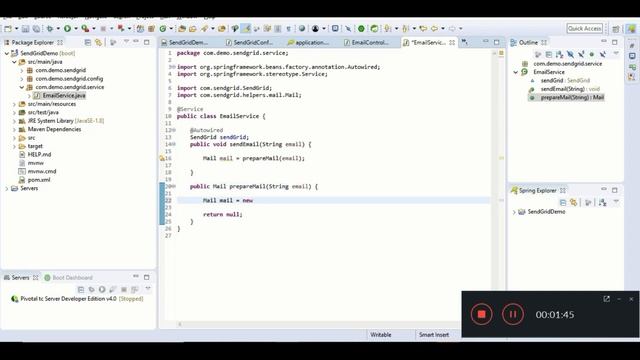Collapse the src/main/java folder

(14, 62)
